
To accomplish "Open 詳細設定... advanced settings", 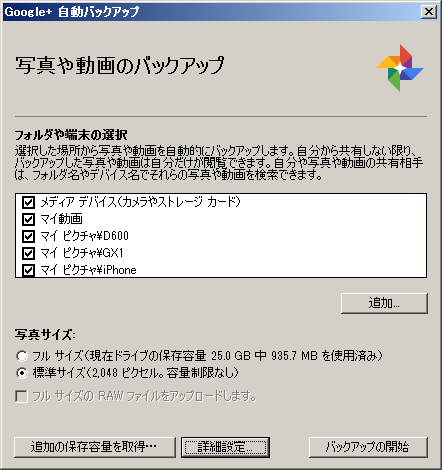I will tap(225, 447).
